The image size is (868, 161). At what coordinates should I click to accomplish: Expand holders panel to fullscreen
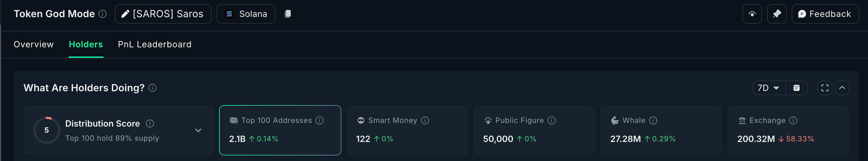pos(825,88)
